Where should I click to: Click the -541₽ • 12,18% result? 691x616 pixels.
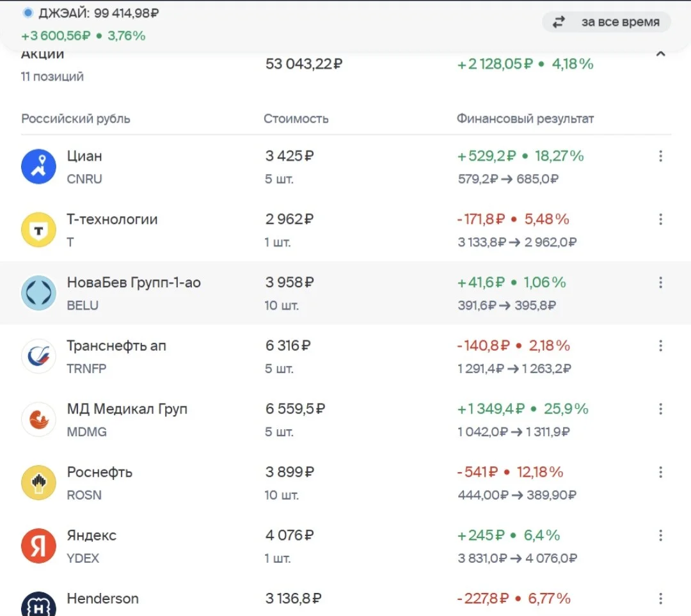pyautogui.click(x=511, y=472)
